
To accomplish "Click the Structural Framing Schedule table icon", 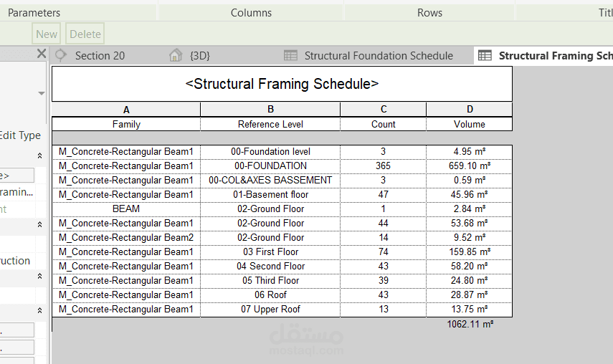I will coord(485,55).
